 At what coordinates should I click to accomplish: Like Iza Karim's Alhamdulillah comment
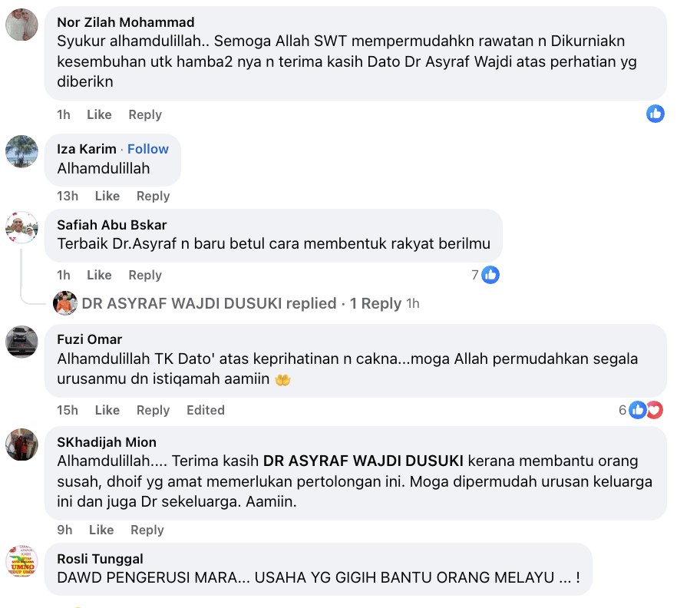(x=107, y=196)
